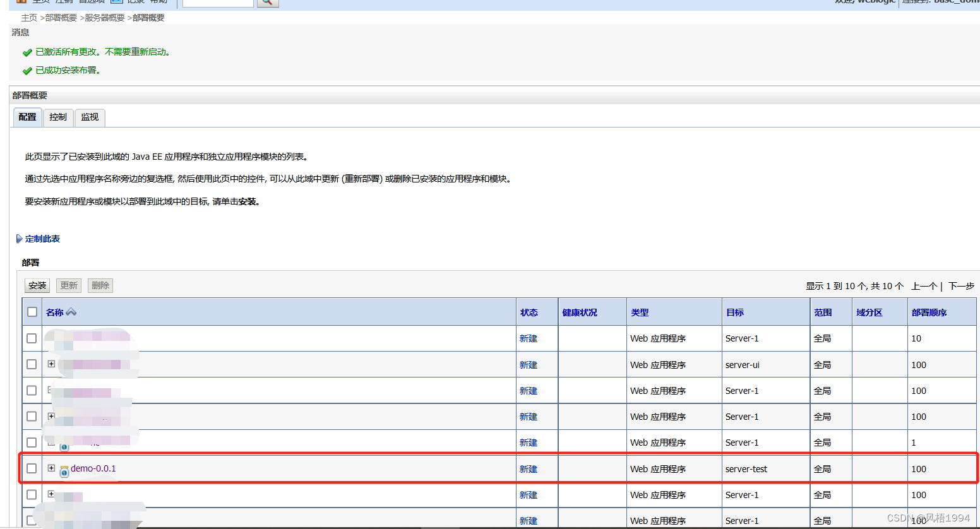
Task: Open the 控制 tab
Action: click(x=58, y=117)
